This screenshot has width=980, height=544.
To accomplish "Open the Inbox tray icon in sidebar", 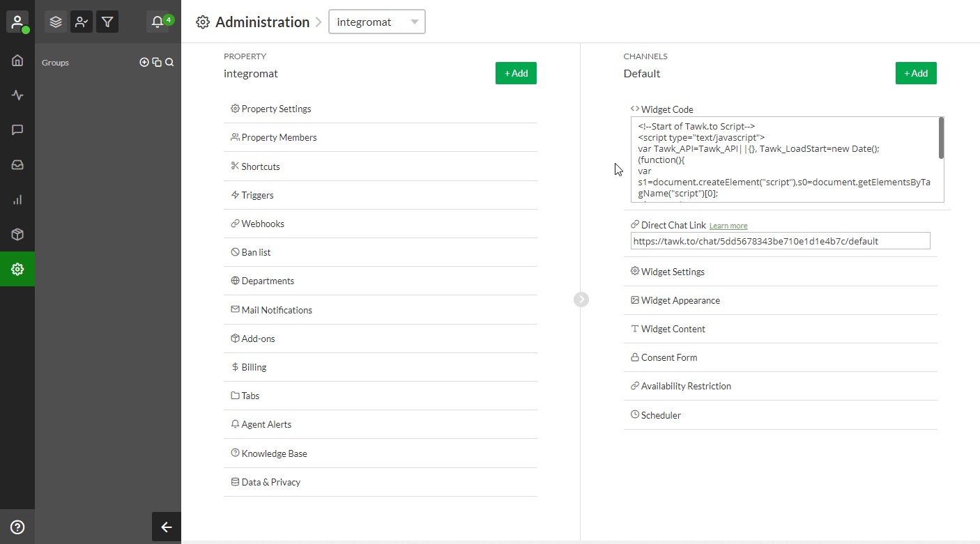I will coord(17,165).
